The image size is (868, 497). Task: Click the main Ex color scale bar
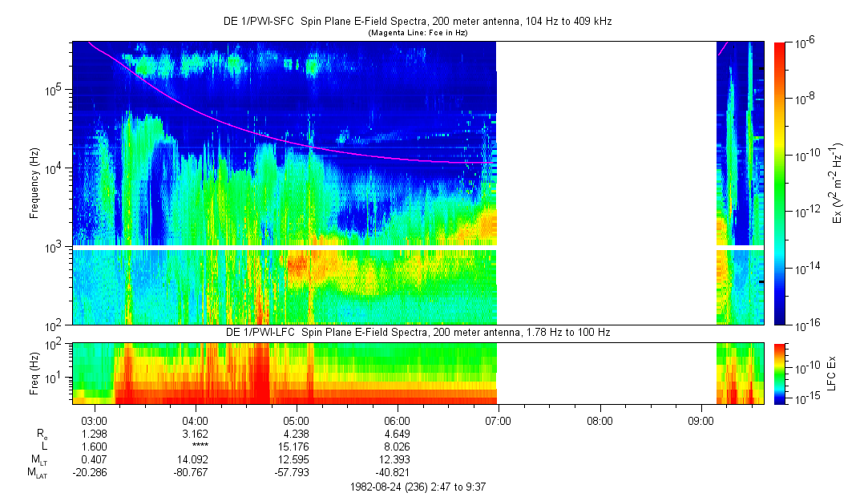(x=781, y=183)
